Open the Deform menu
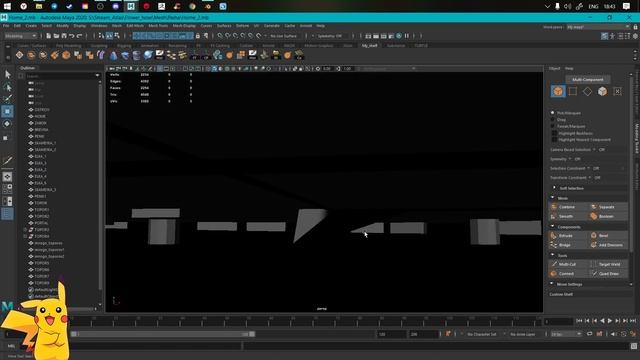This screenshot has width=640, height=360. point(242,26)
